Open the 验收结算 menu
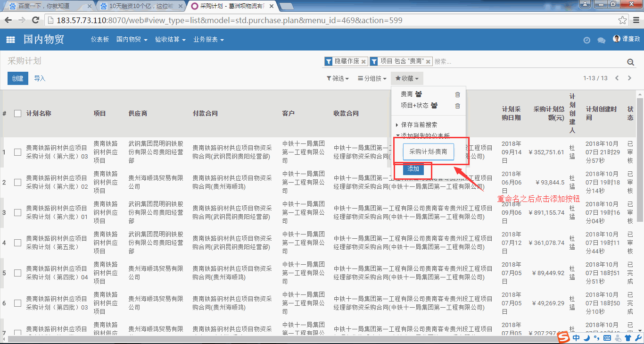This screenshot has height=344, width=644. [170, 40]
